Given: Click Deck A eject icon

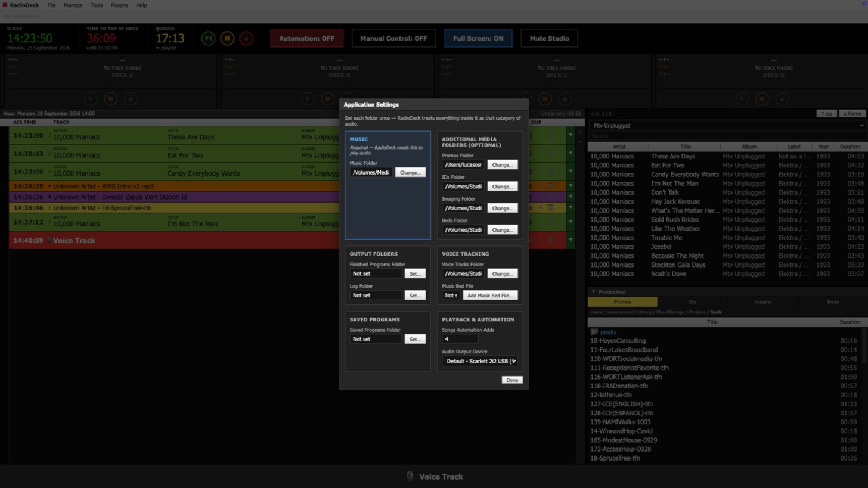Looking at the screenshot, I should 131,99.
